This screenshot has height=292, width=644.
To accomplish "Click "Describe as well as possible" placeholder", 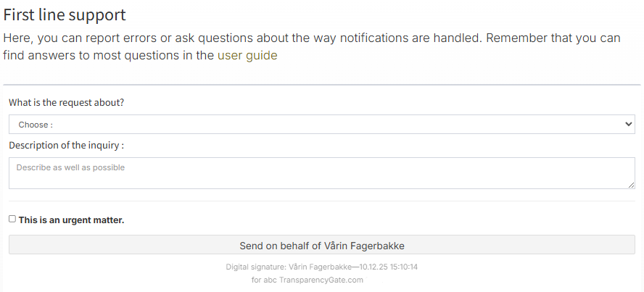I will coord(70,167).
